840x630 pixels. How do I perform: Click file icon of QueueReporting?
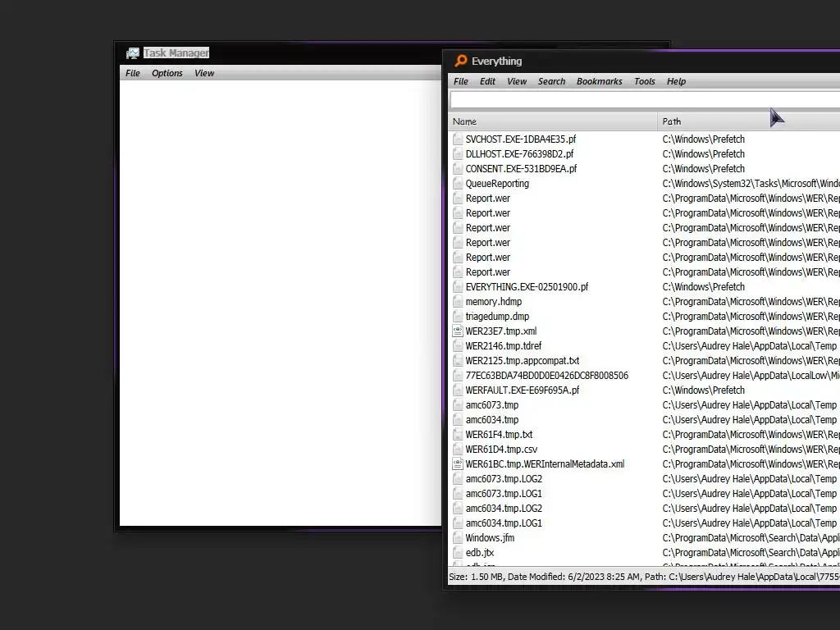point(458,183)
